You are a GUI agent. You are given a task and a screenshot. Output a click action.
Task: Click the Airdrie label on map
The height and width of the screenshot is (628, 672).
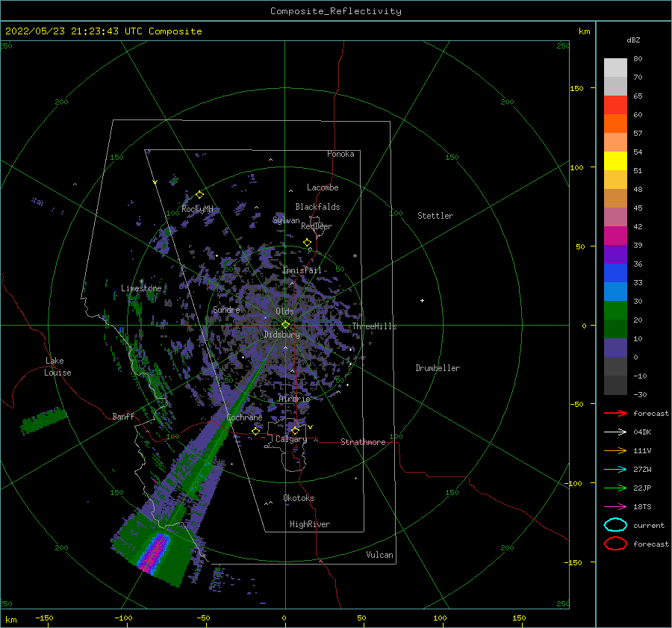pyautogui.click(x=294, y=399)
